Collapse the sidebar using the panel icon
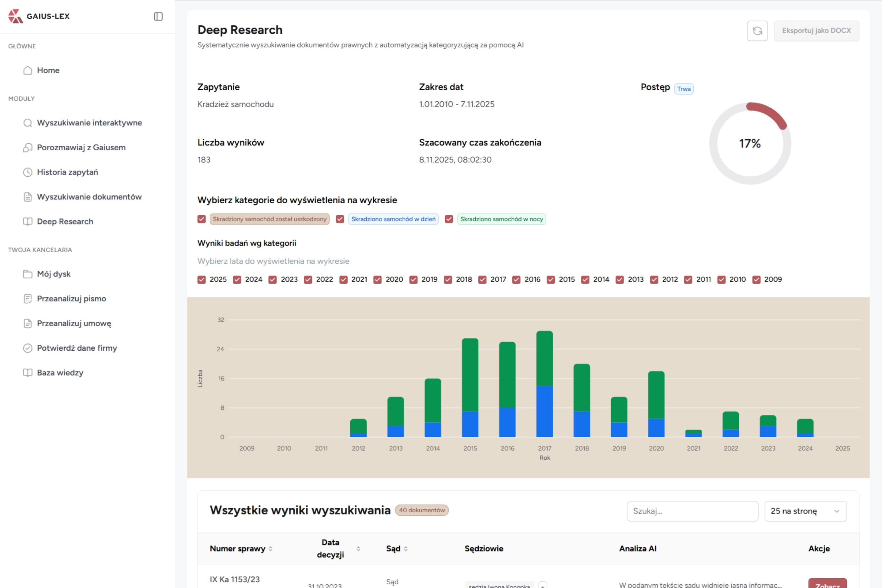Image resolution: width=882 pixels, height=588 pixels. coord(158,16)
